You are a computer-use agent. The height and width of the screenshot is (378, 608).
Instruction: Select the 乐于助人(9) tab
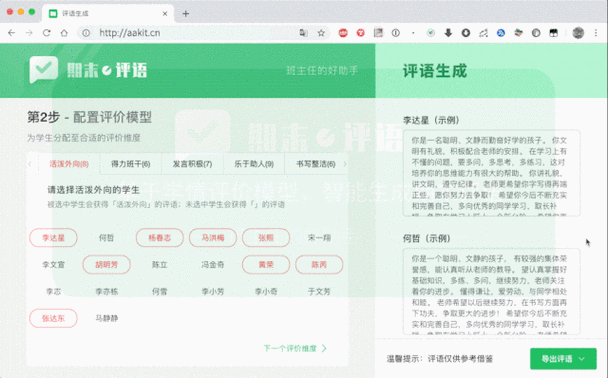(x=254, y=164)
